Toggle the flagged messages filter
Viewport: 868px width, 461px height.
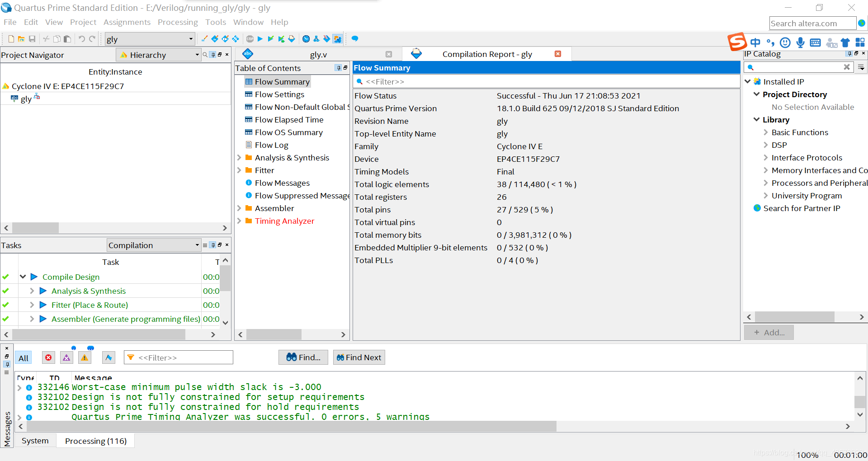pos(108,358)
